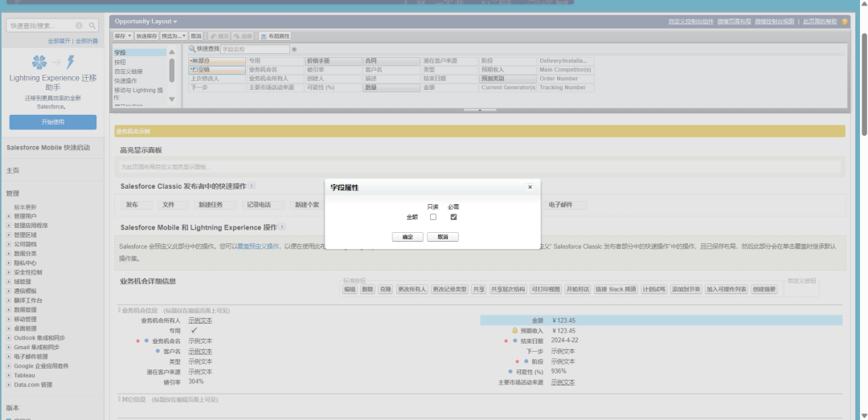Image resolution: width=868 pixels, height=420 pixels.
Task: Open 布局属性 from the toolbar
Action: point(275,36)
